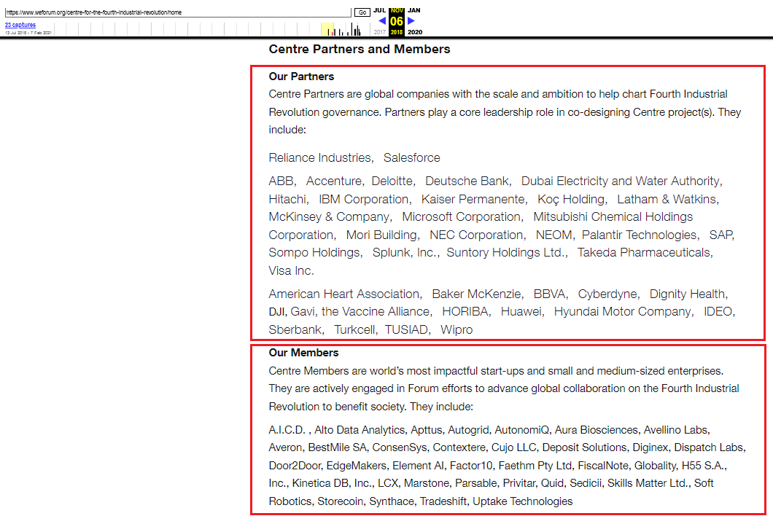
Task: Click Storecoin in the members list
Action: tap(340, 501)
